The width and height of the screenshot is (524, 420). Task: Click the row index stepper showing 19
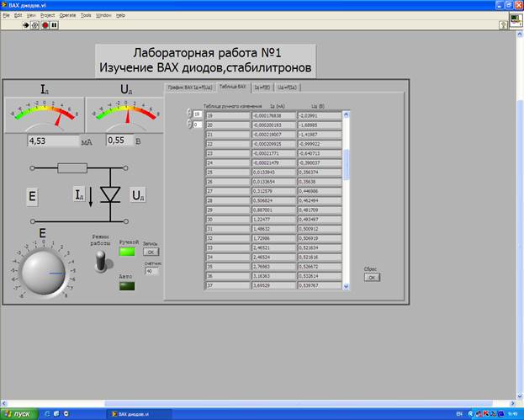(x=190, y=114)
